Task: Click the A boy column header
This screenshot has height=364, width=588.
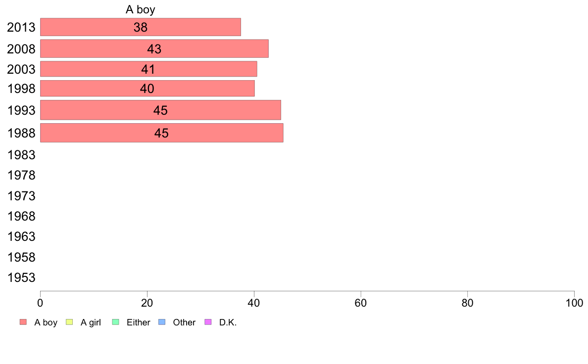Action: click(x=140, y=9)
